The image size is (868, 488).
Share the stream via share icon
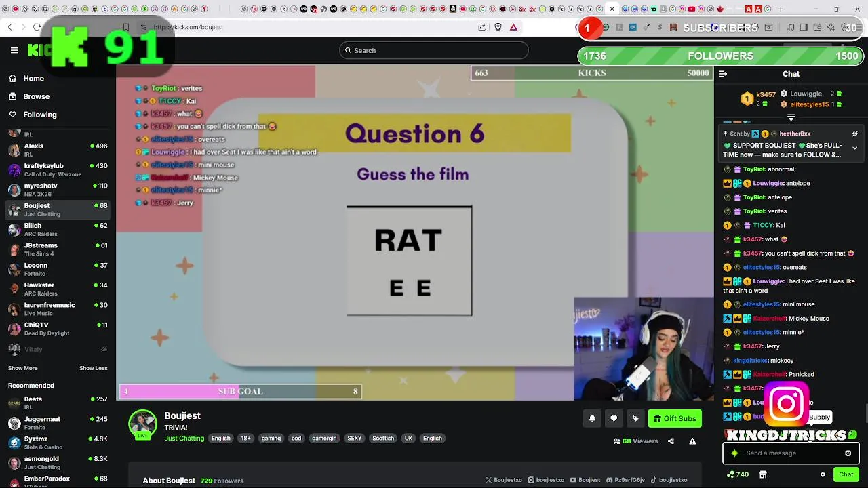coord(671,441)
